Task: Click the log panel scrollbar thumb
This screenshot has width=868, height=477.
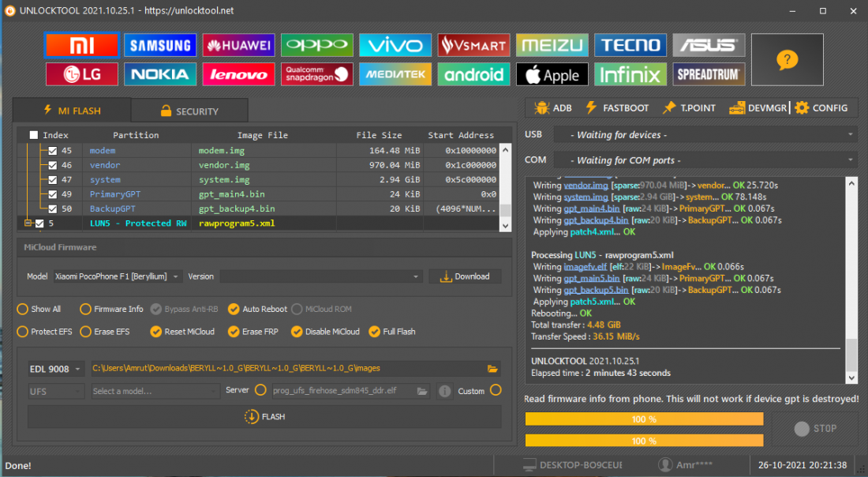Action: tap(851, 355)
